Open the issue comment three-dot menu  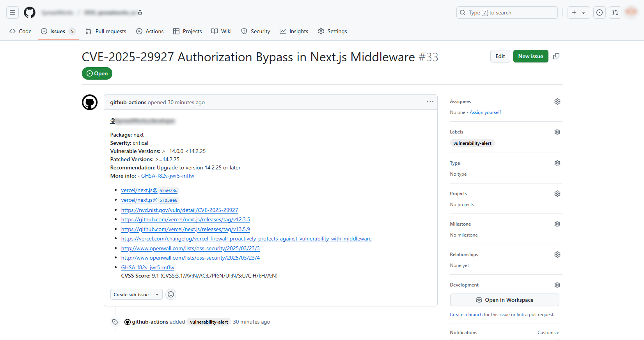[x=430, y=102]
